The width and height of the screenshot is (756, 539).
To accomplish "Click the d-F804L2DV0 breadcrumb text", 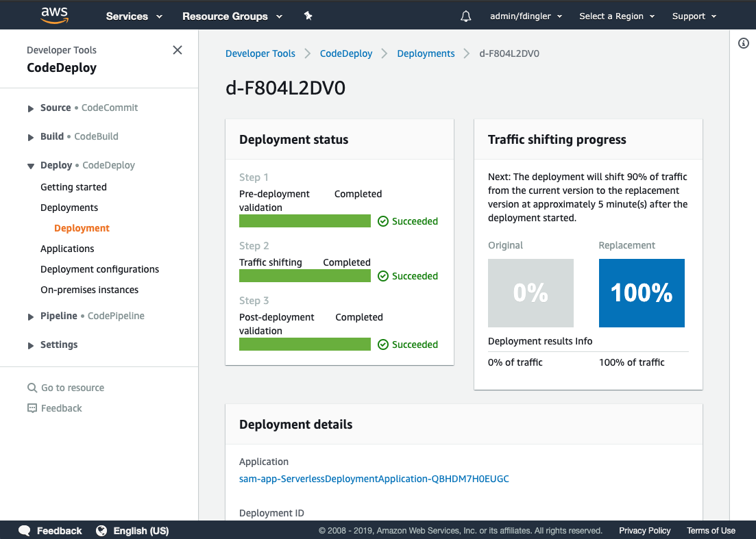I will (x=509, y=53).
